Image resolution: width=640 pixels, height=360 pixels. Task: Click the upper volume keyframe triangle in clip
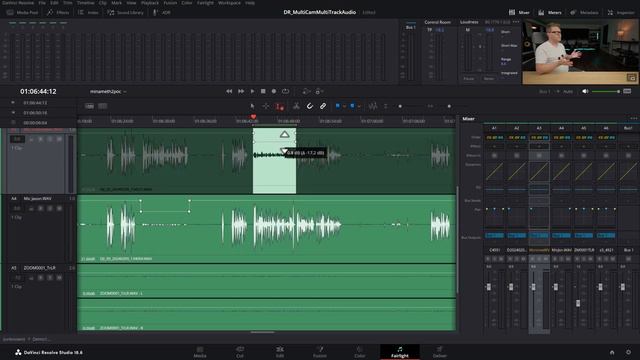pos(284,134)
